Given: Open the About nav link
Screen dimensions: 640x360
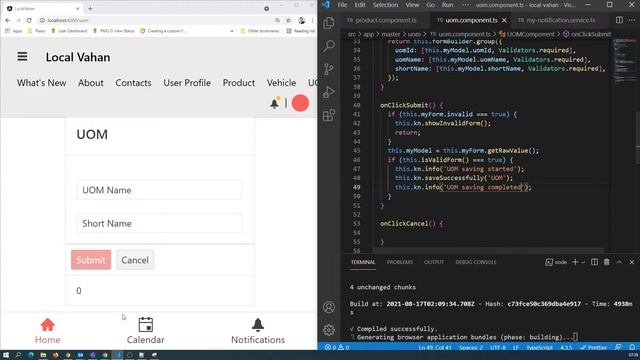Looking at the screenshot, I should (91, 83).
